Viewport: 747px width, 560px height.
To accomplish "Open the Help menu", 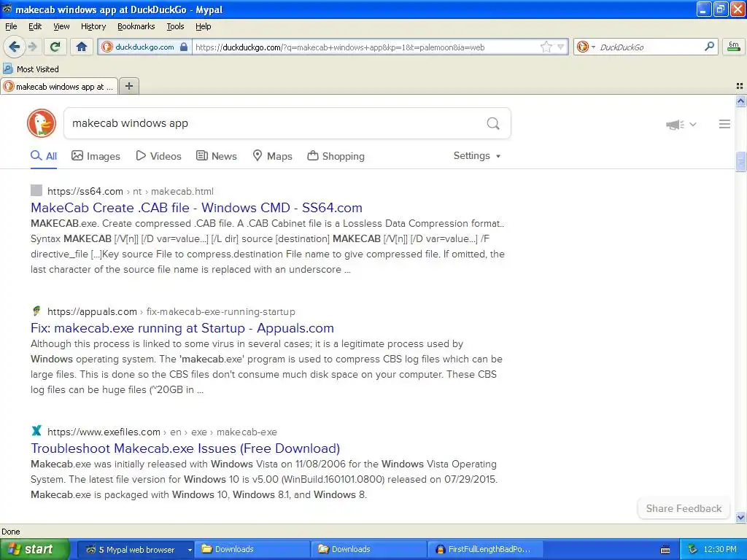I will 204,26.
